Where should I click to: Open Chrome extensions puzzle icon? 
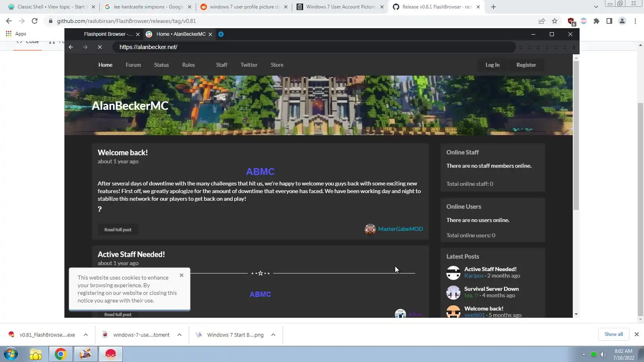pyautogui.click(x=597, y=21)
